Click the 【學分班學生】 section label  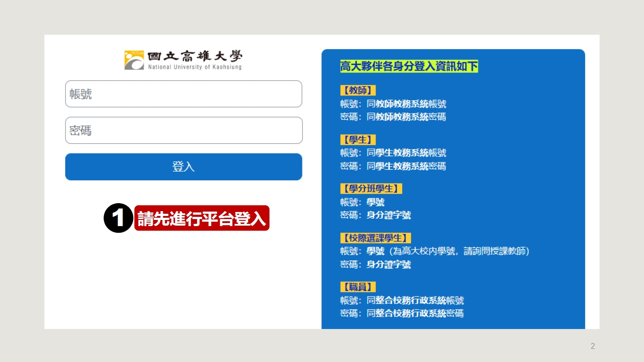point(371,189)
